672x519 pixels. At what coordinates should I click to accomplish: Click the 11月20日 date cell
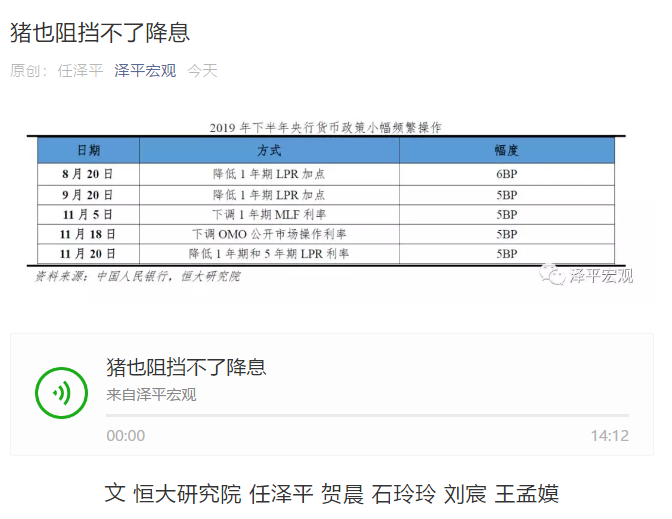click(x=88, y=254)
